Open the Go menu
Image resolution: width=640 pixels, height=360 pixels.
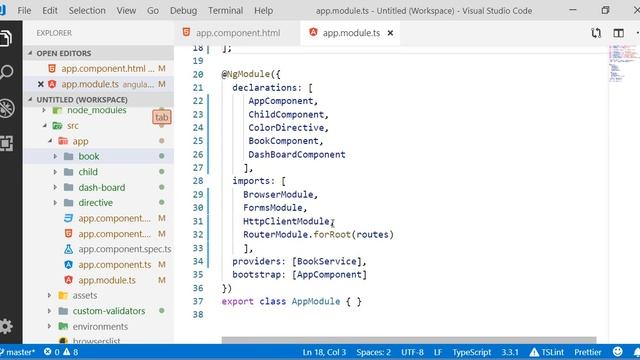pos(153,11)
